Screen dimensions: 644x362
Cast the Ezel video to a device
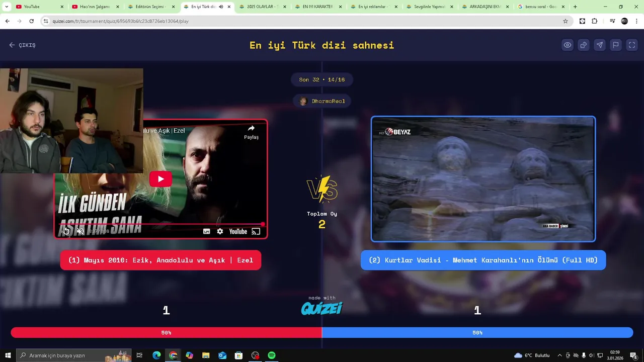[256, 231]
